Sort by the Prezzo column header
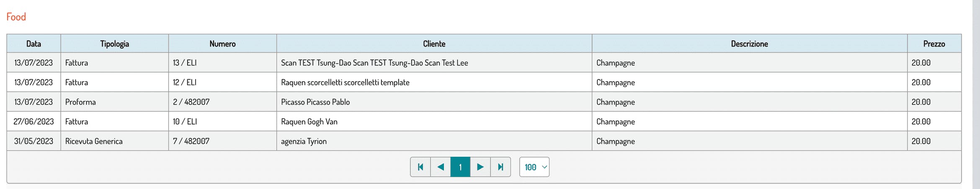 click(934, 44)
